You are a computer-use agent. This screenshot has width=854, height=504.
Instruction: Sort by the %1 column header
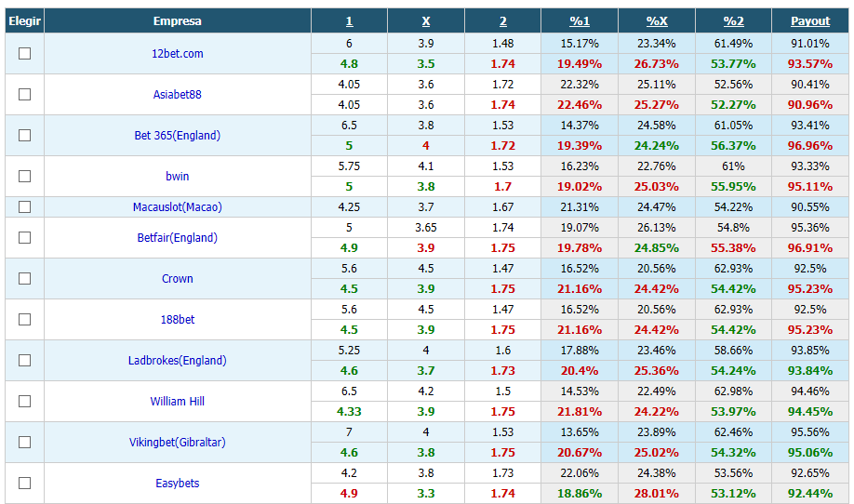(580, 21)
